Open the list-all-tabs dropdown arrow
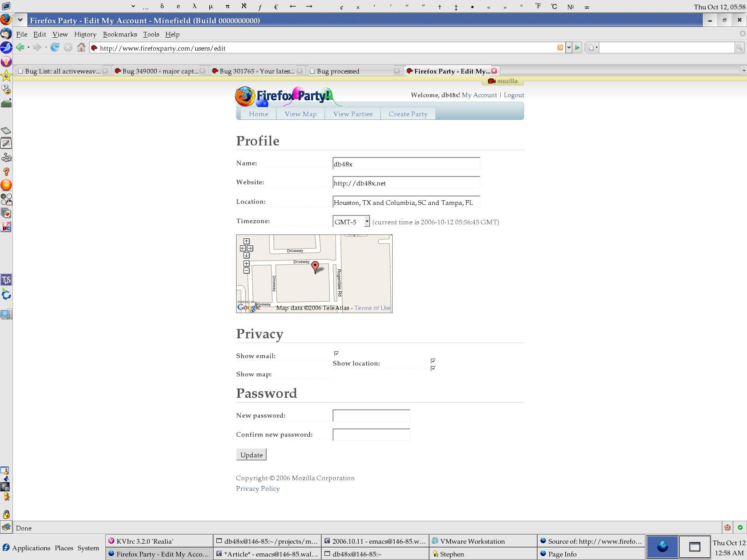 743,70
